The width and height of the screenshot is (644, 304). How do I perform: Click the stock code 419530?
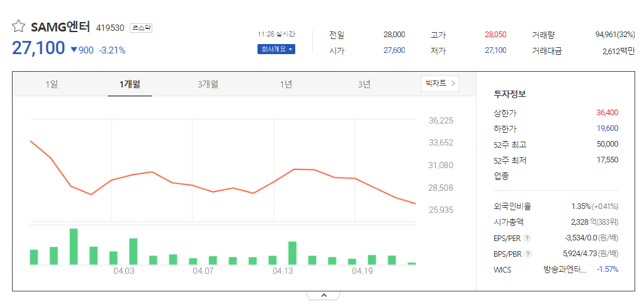[x=110, y=28]
